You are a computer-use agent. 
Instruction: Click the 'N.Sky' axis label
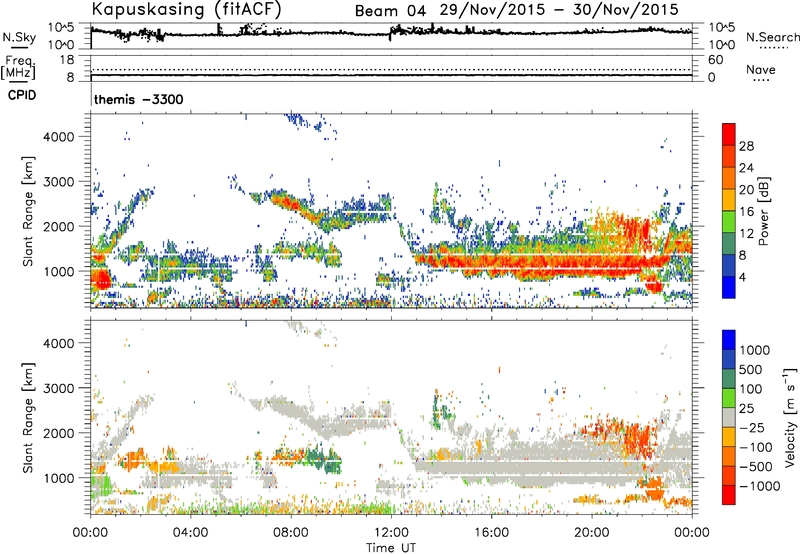19,37
